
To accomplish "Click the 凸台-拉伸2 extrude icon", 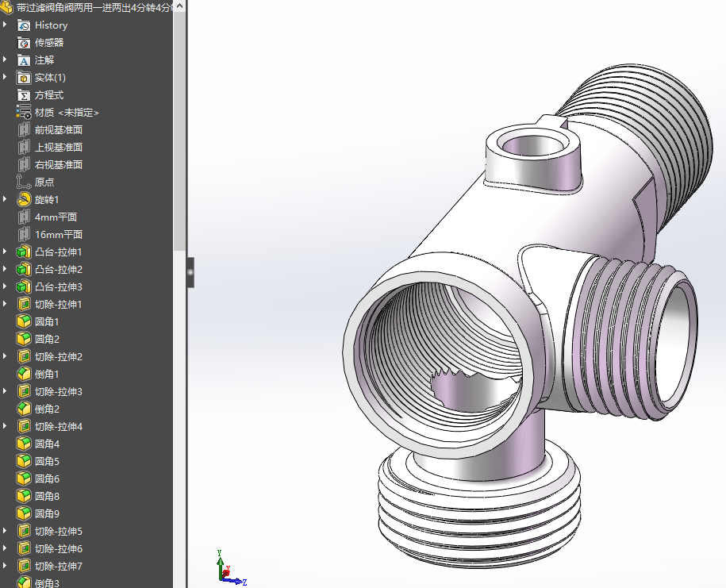I will click(24, 270).
